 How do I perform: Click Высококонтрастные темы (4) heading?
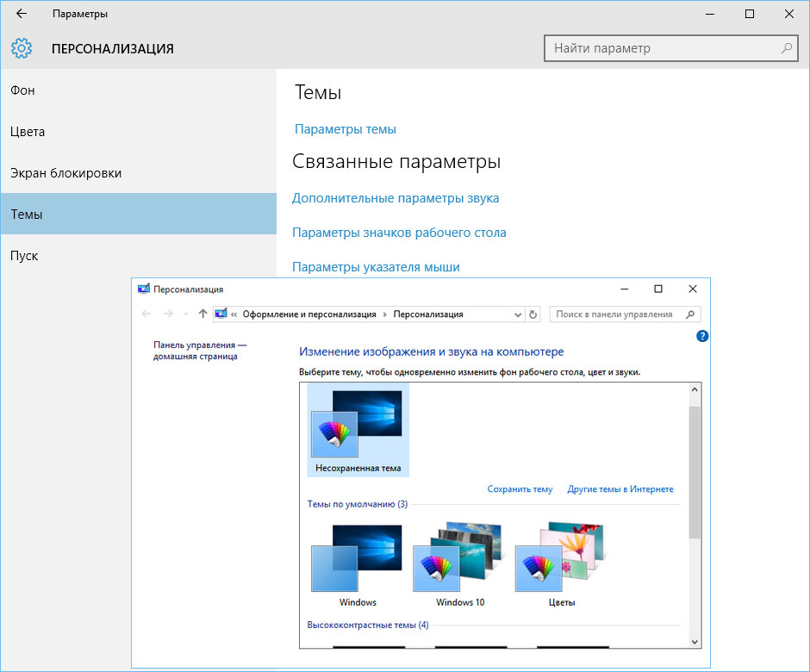[x=368, y=625]
